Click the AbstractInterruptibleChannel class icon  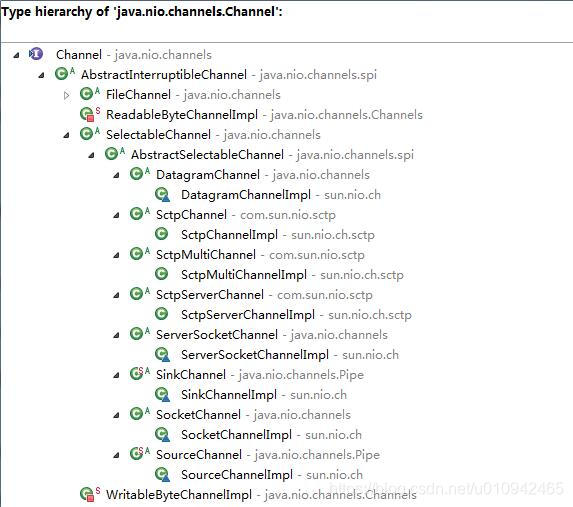[x=64, y=74]
